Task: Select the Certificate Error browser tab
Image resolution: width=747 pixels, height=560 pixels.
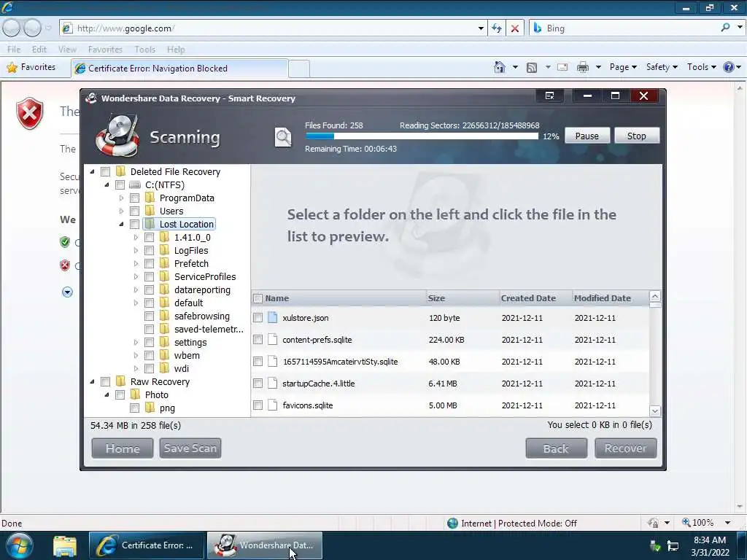Action: point(179,68)
